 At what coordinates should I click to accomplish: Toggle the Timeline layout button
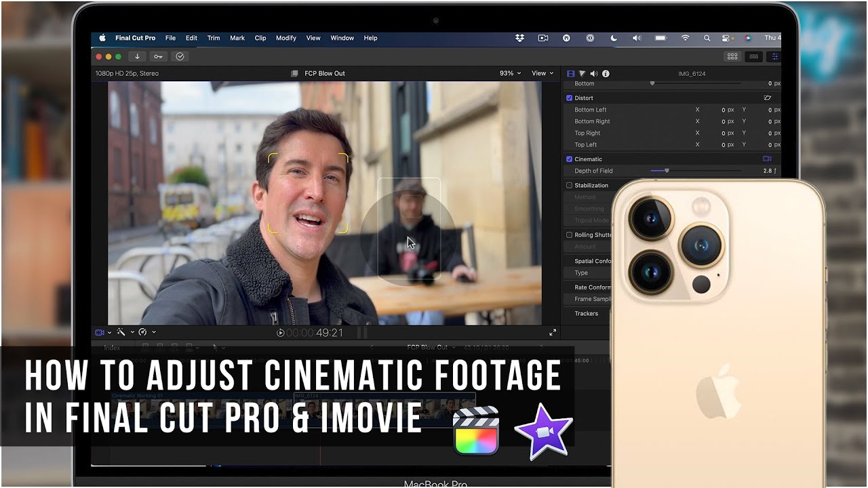(754, 57)
